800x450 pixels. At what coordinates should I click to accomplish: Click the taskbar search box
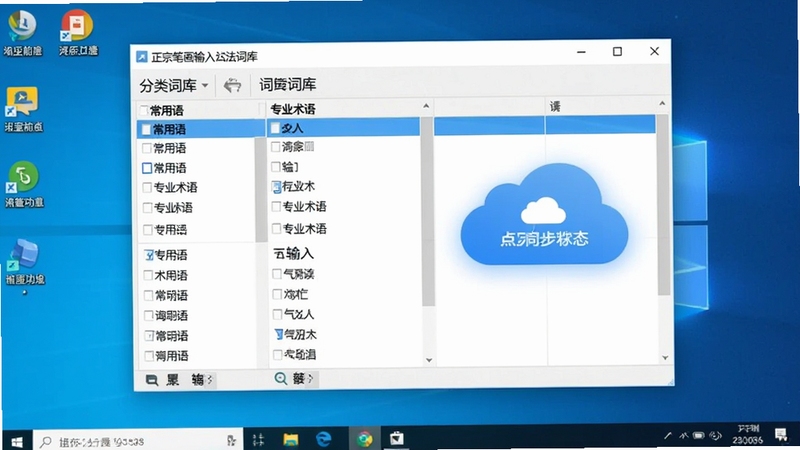[138, 441]
